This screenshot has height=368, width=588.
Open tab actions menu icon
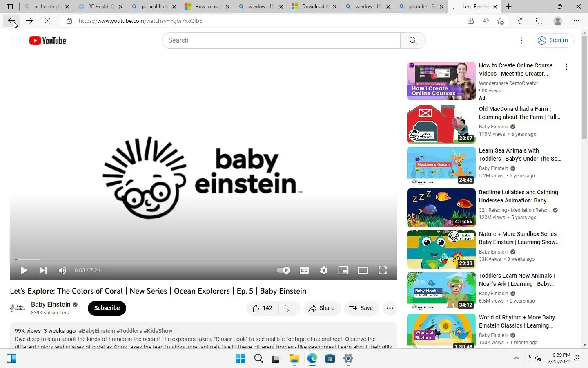(10, 7)
